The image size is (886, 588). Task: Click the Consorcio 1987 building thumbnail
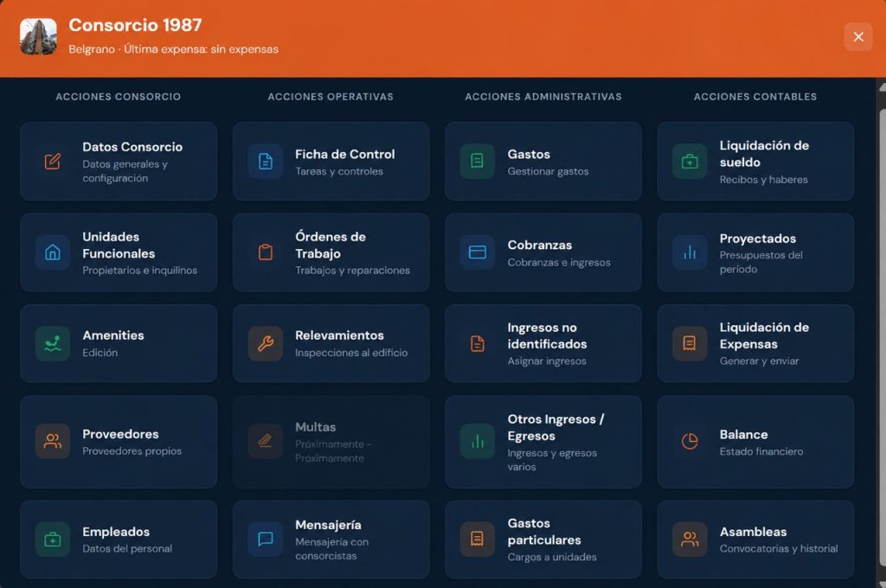pos(38,36)
